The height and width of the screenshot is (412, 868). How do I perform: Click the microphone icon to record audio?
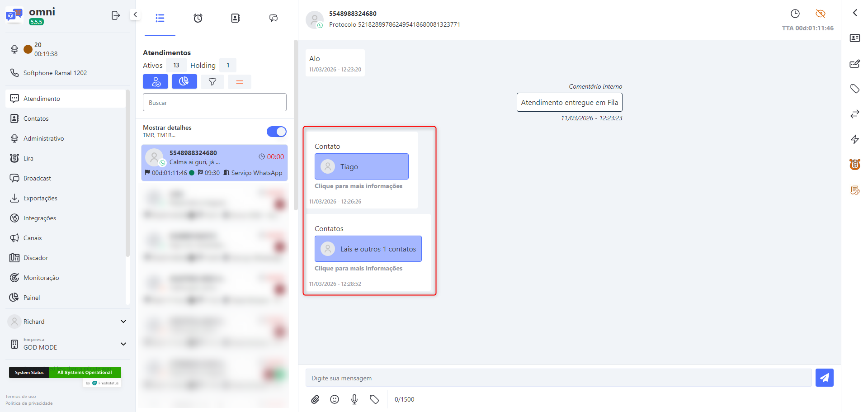click(354, 399)
